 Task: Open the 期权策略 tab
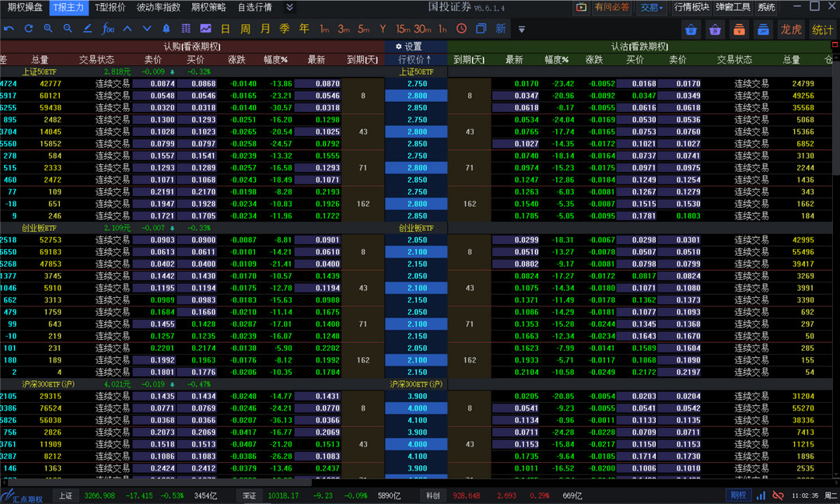click(208, 8)
